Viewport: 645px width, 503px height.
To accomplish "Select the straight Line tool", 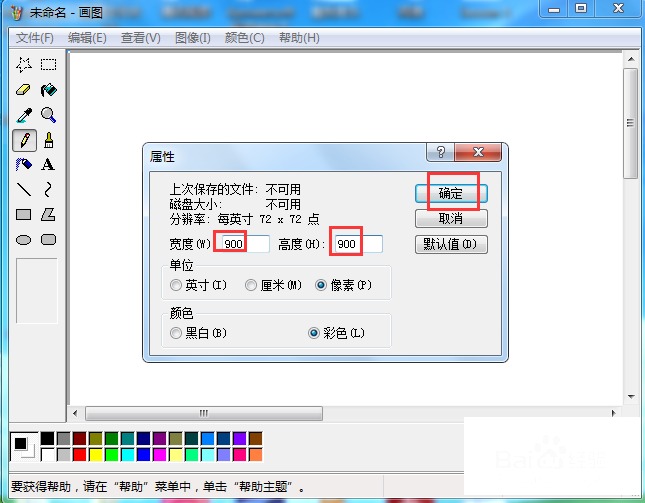I will coord(24,190).
